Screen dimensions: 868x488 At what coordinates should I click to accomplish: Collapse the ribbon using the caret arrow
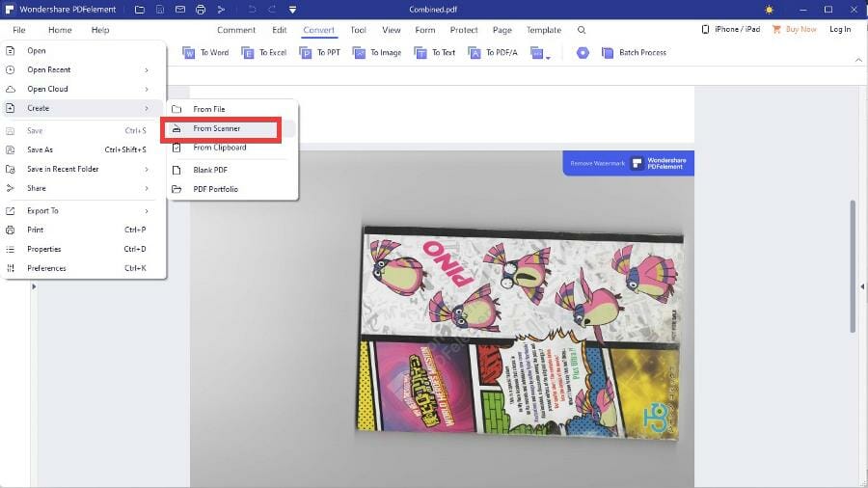coord(858,60)
